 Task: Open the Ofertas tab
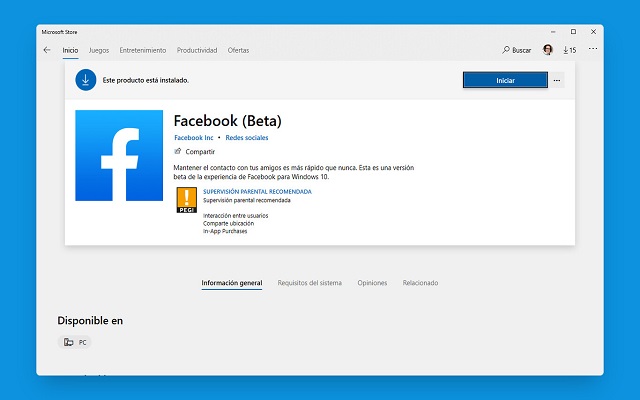[238, 50]
